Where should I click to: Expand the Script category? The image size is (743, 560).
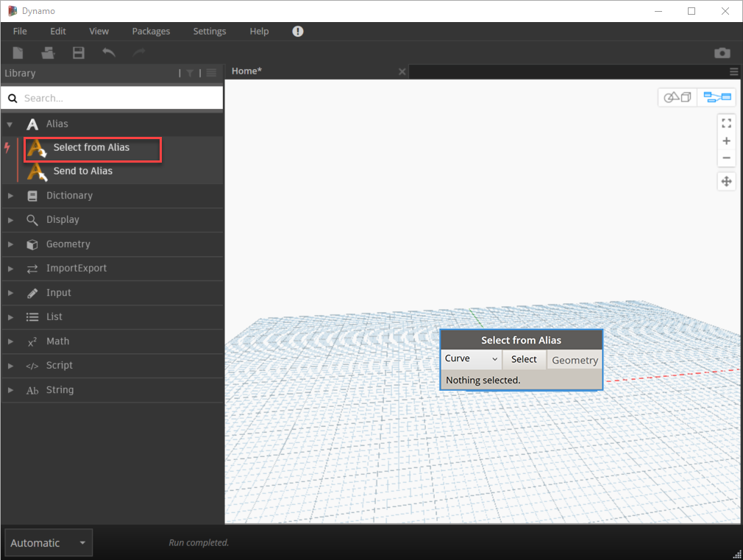tap(10, 366)
